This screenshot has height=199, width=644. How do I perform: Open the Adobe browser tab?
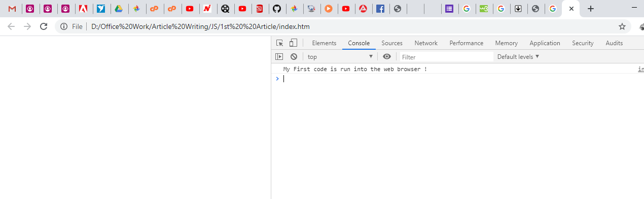click(x=83, y=9)
